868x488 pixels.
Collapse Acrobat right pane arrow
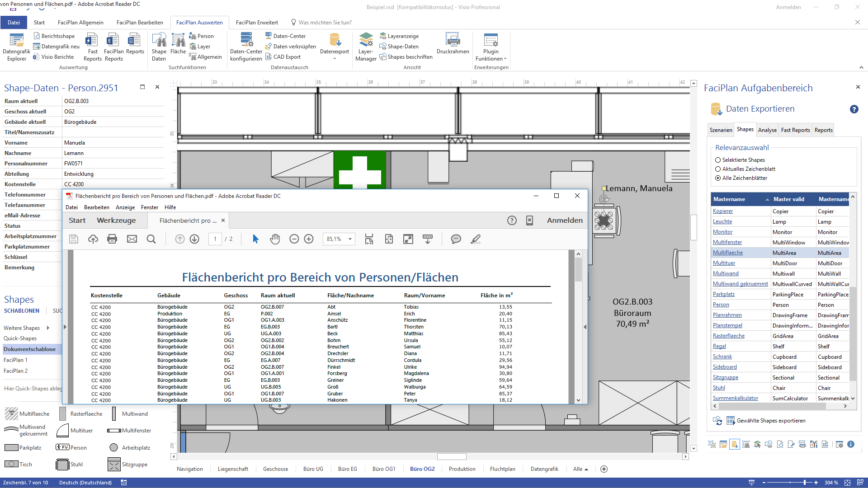pyautogui.click(x=585, y=327)
